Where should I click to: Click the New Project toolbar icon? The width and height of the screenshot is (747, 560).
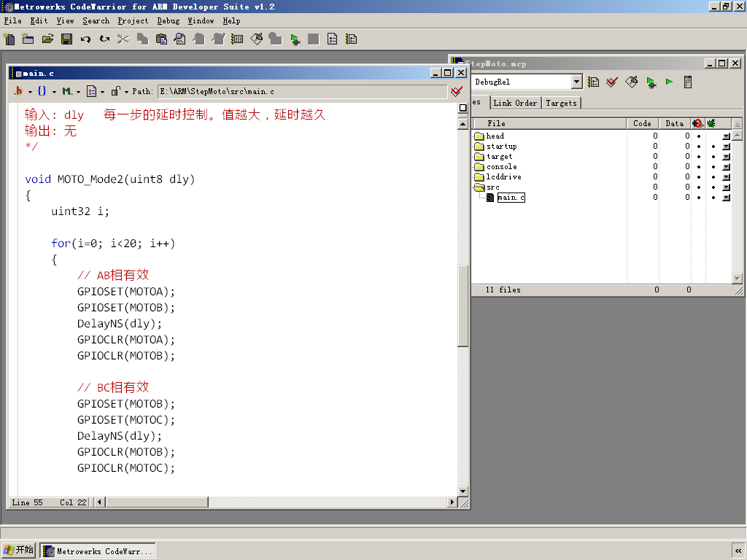click(x=28, y=39)
